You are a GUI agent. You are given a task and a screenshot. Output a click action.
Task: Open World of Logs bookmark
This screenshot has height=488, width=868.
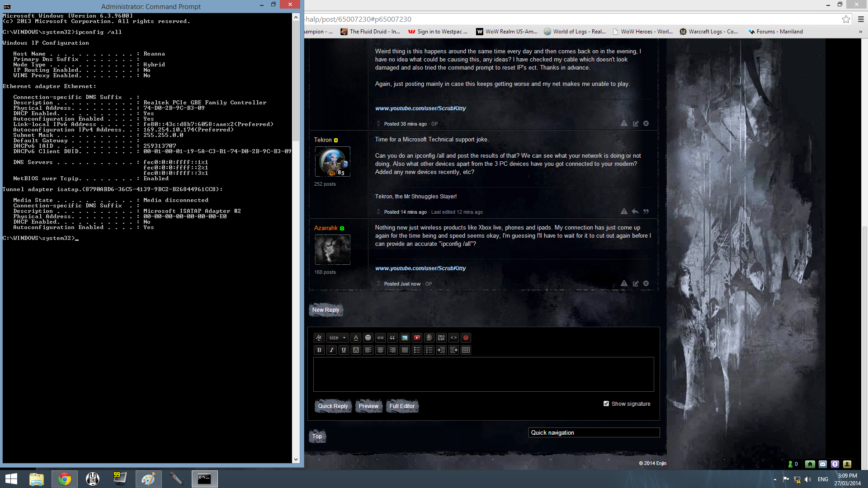click(575, 32)
